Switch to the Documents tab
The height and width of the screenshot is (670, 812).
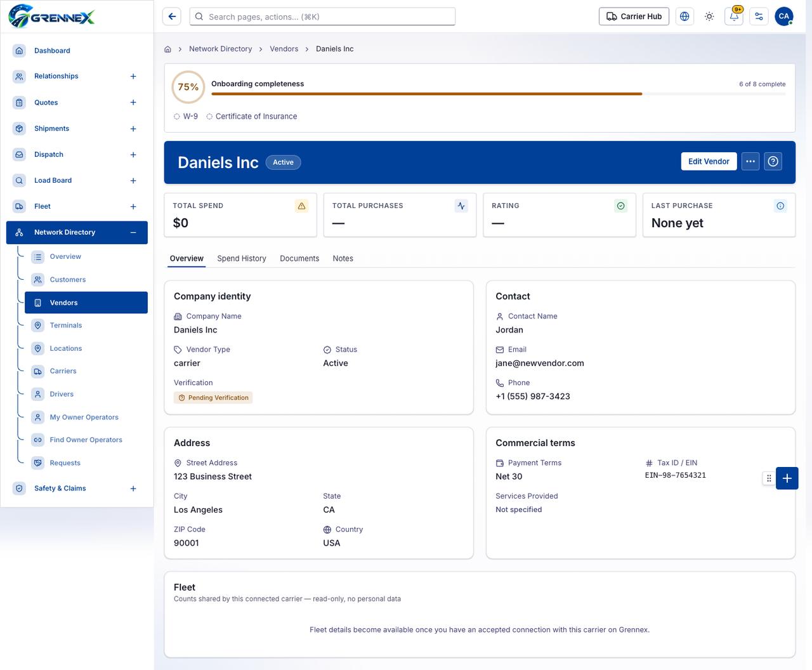(x=299, y=258)
